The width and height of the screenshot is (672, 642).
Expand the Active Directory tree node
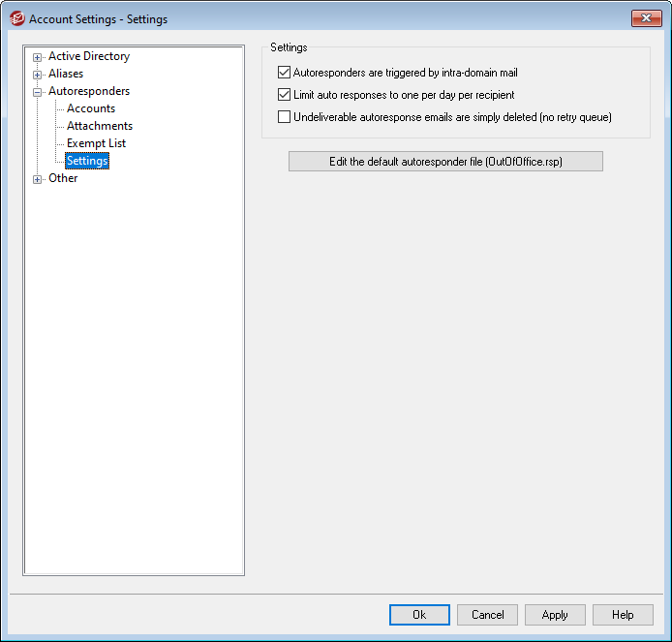[38, 57]
